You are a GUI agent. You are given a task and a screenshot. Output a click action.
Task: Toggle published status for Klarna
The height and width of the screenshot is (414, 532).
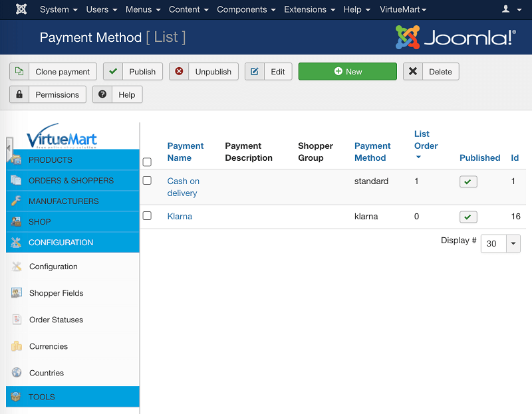pos(468,217)
